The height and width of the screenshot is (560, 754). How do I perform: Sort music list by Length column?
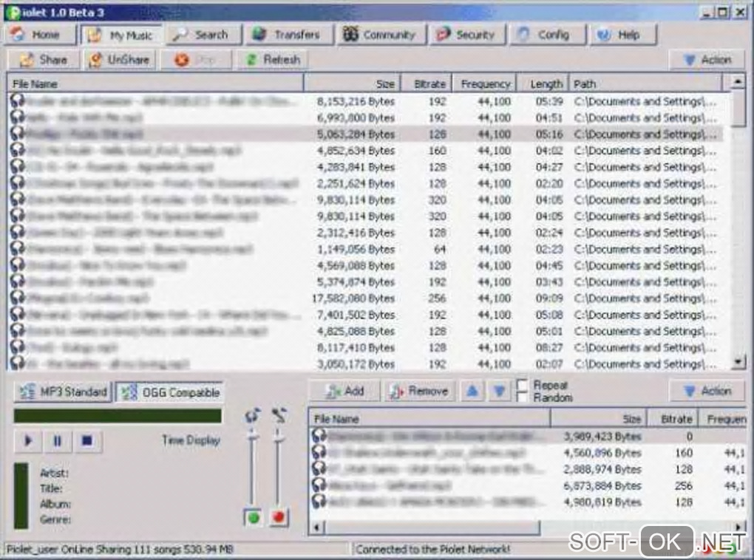pyautogui.click(x=543, y=83)
